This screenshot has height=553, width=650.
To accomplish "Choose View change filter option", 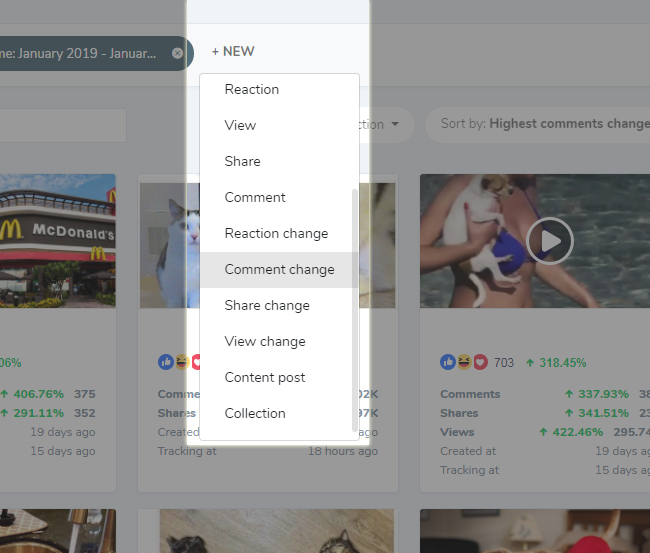I will [x=279, y=342].
